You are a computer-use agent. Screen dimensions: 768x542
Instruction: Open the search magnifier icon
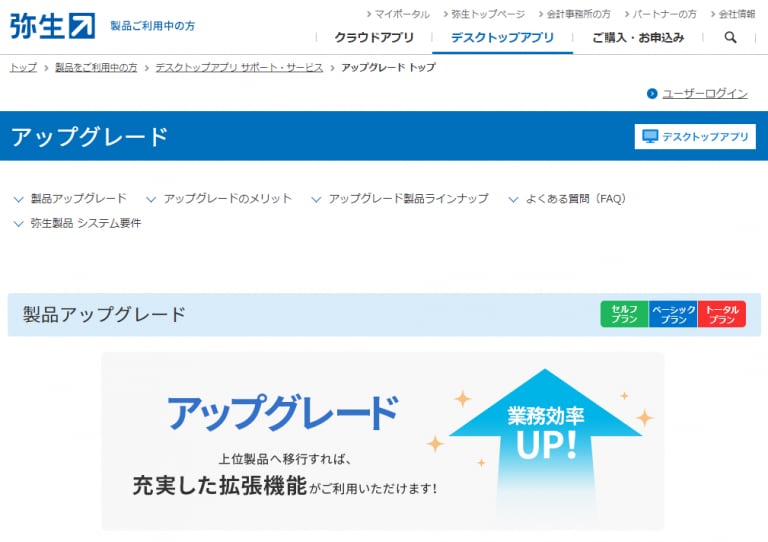pyautogui.click(x=730, y=37)
